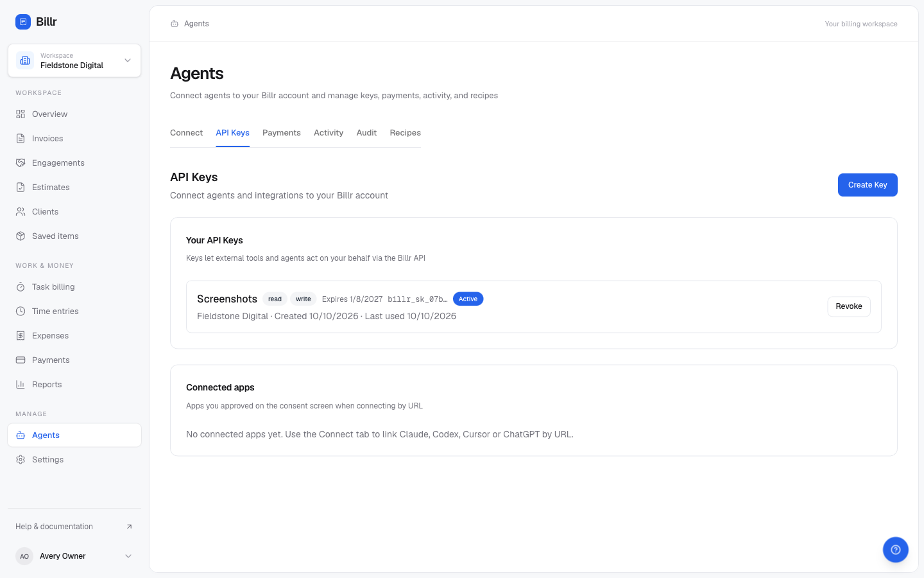Open the Payments tab under Agents
This screenshot has width=924, height=578.
coord(282,133)
